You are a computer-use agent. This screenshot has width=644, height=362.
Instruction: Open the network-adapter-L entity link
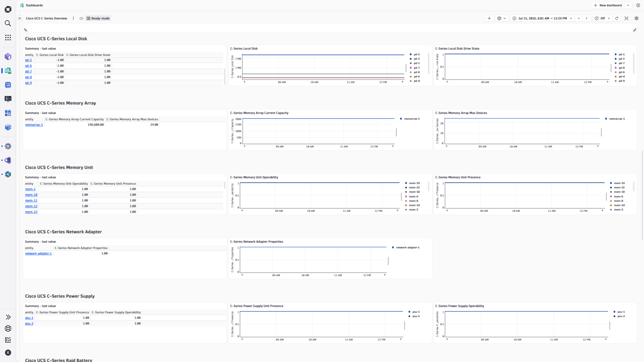[39, 253]
